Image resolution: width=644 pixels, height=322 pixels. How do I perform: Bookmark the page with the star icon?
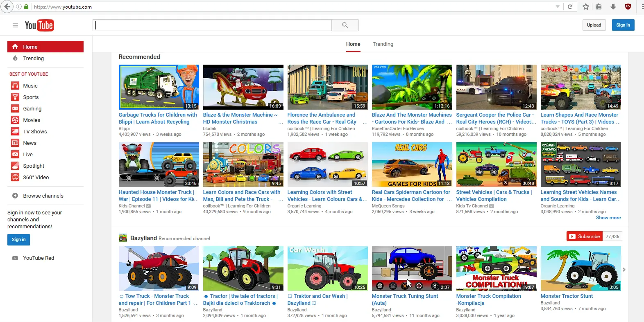[x=586, y=7]
